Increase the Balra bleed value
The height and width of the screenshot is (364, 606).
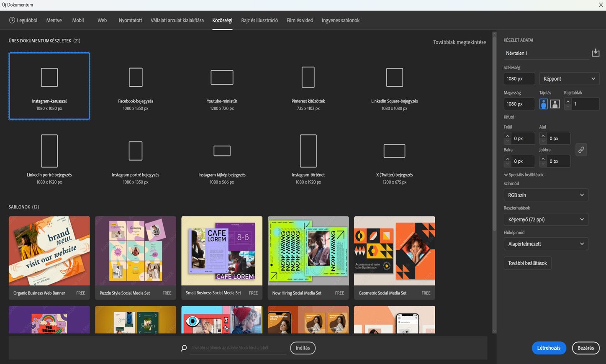coord(508,159)
